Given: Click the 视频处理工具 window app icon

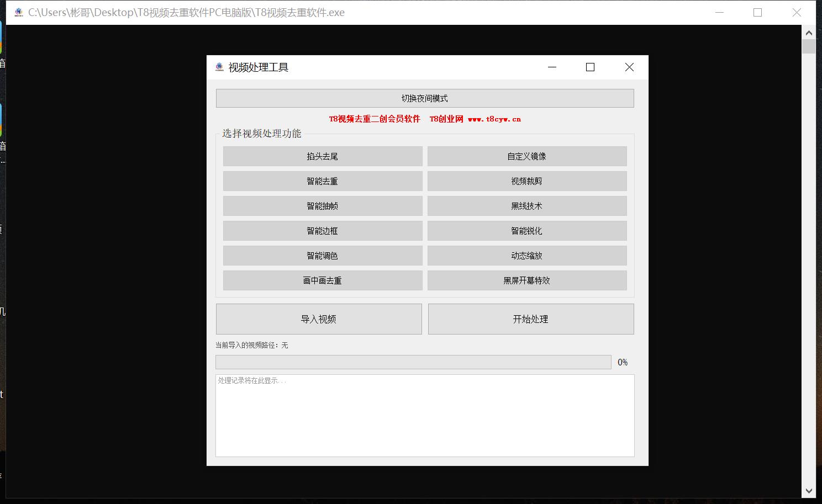Looking at the screenshot, I should tap(219, 67).
